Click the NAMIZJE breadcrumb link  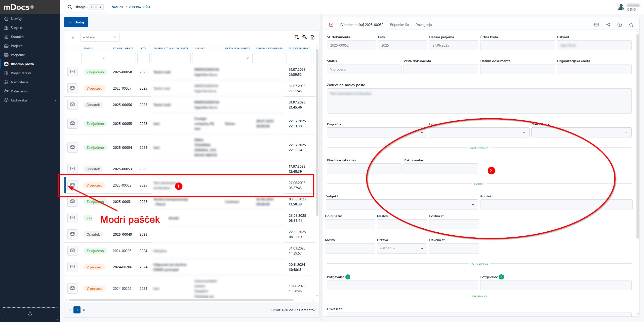coord(117,7)
